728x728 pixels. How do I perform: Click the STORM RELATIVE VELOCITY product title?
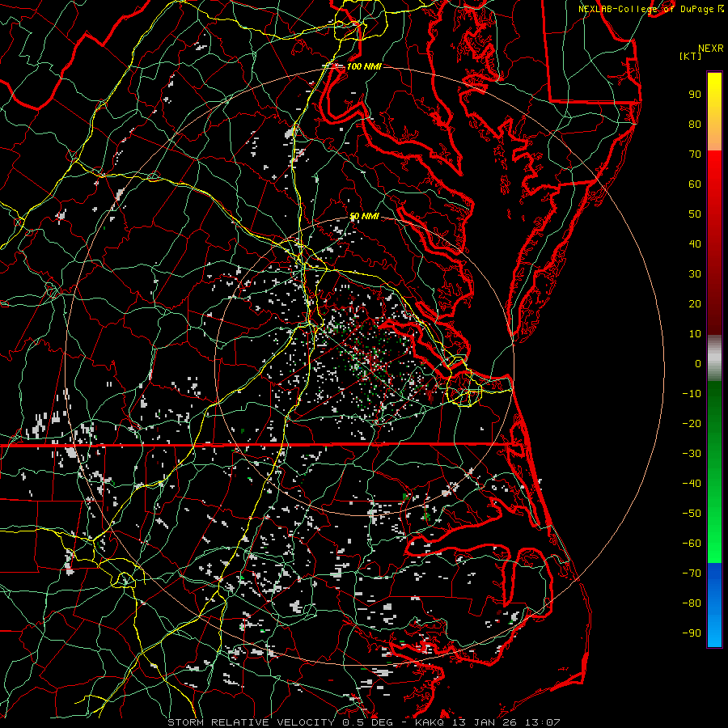click(253, 722)
